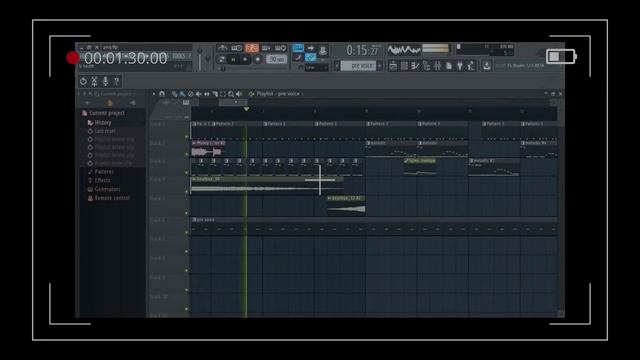The width and height of the screenshot is (640, 360).
Task: Open the Channel rack view icon
Action: (404, 66)
